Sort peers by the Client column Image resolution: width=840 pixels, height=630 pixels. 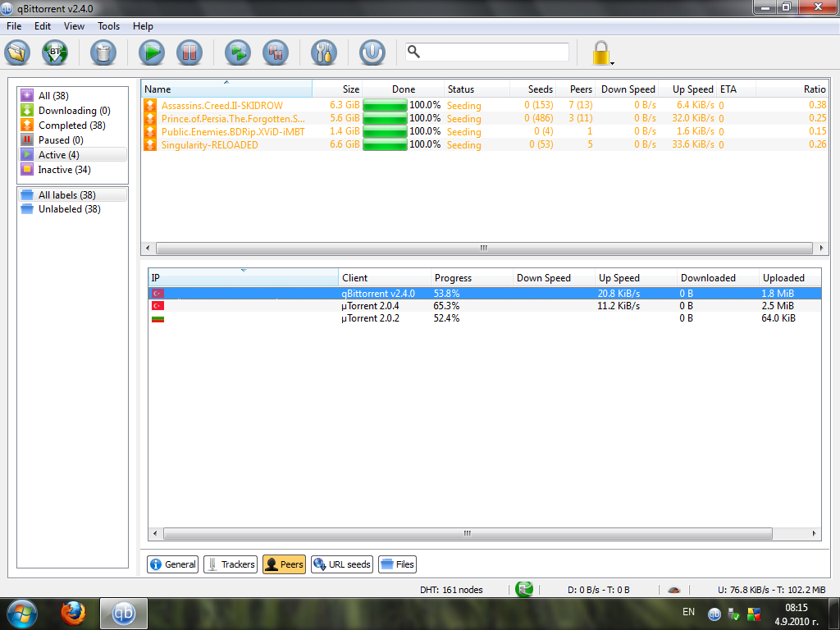click(x=385, y=277)
